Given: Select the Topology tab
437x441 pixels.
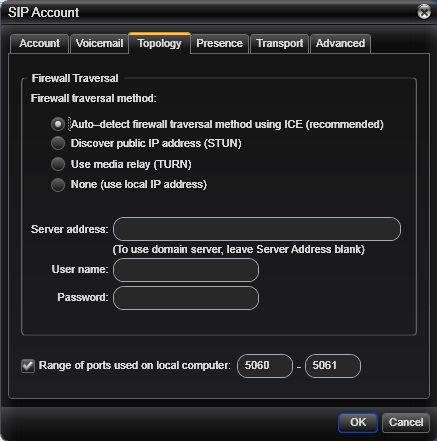Looking at the screenshot, I should 159,43.
